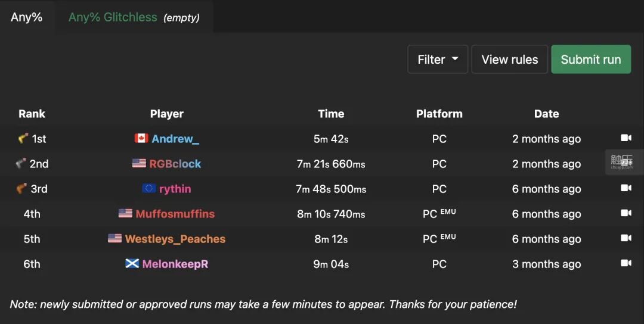Open Westleys_Peaches' player profile
Screen dimensions: 644x324
coord(175,239)
